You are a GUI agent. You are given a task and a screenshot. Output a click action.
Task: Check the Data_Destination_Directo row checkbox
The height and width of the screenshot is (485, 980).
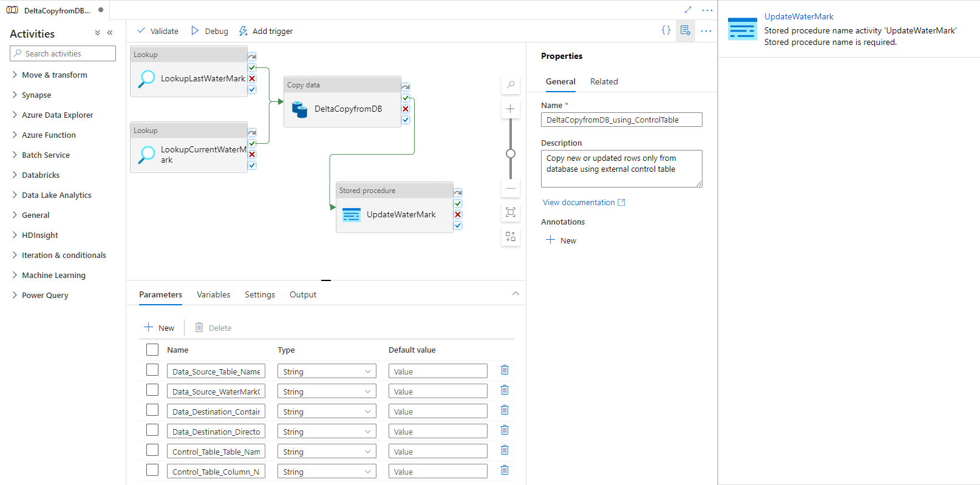coord(152,430)
